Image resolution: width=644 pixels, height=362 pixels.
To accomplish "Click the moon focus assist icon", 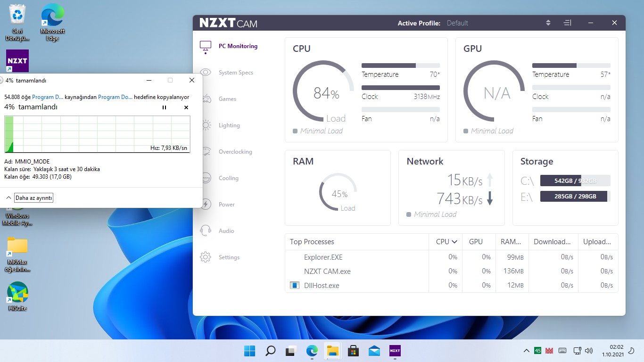I will 632,351.
